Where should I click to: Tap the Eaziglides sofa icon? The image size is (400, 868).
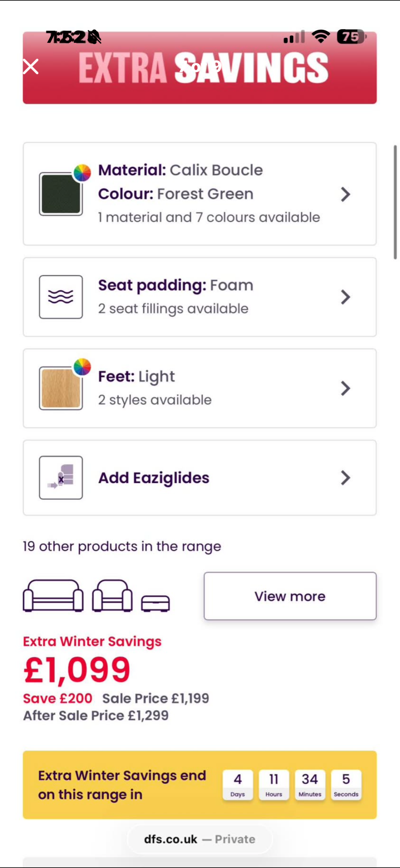pyautogui.click(x=61, y=477)
